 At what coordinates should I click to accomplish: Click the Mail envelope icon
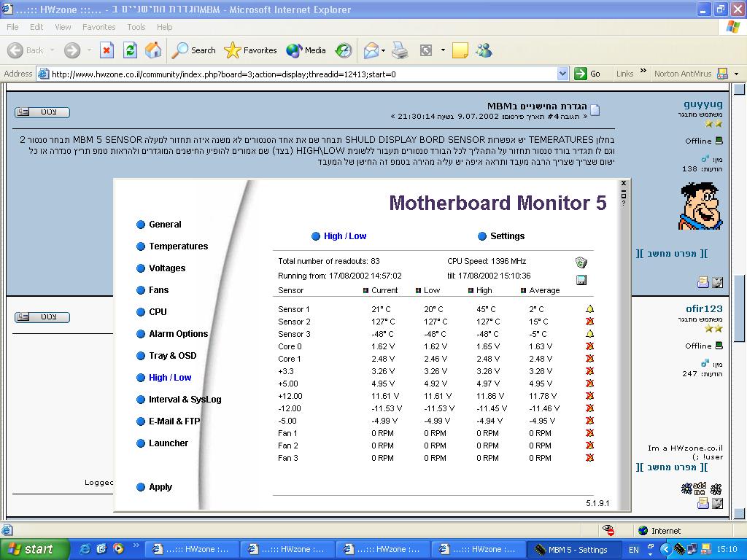click(x=371, y=50)
